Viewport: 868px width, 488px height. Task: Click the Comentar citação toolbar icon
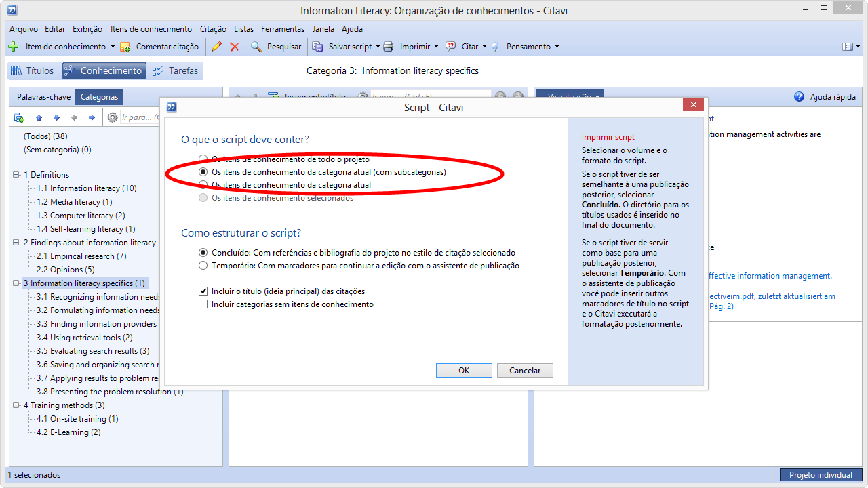click(125, 47)
